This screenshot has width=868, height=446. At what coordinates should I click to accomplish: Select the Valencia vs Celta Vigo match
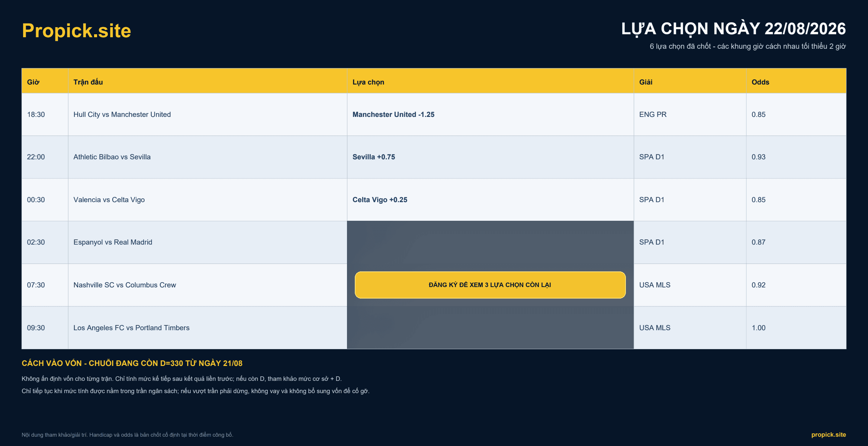pyautogui.click(x=109, y=200)
